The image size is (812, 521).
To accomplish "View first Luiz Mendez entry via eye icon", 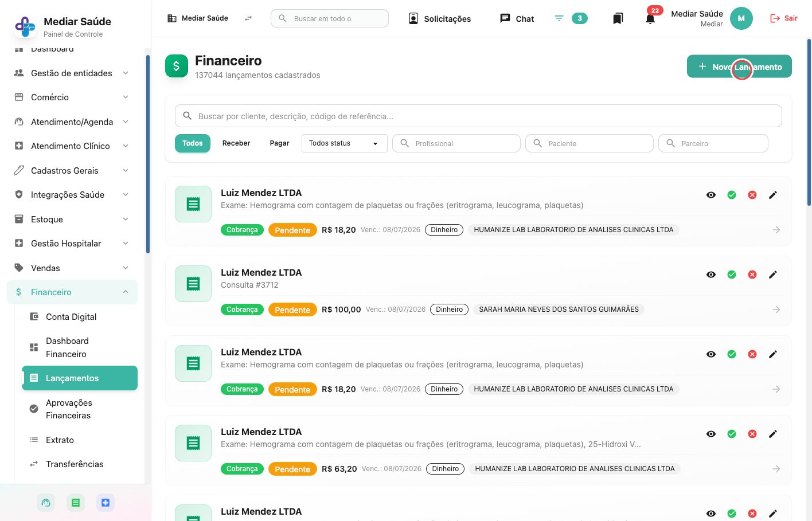I will 710,195.
